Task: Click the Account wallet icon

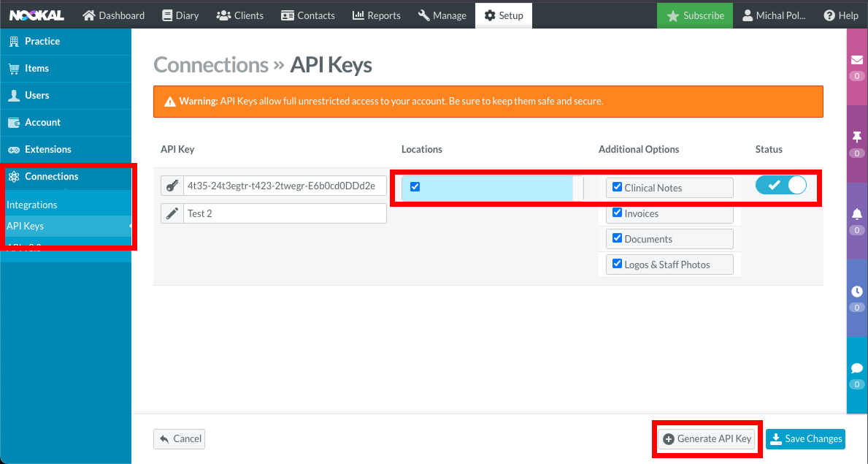Action: (x=14, y=123)
